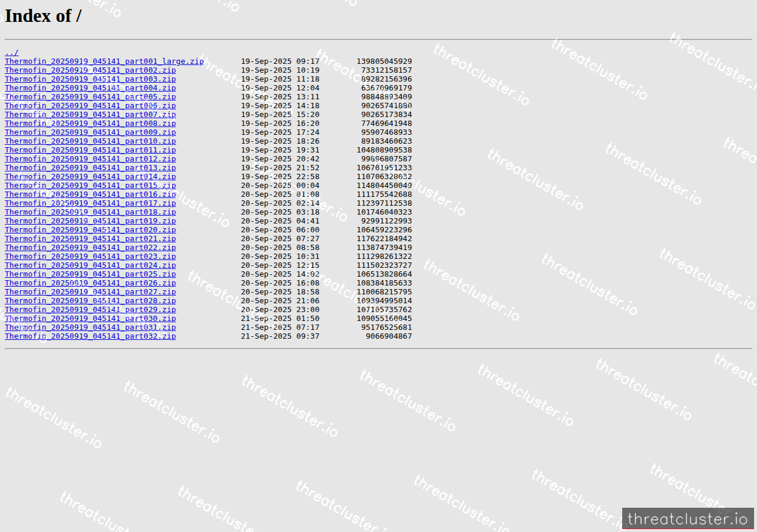The width and height of the screenshot is (757, 532).
Task: Click the part015.zip file link
Action: (x=90, y=186)
